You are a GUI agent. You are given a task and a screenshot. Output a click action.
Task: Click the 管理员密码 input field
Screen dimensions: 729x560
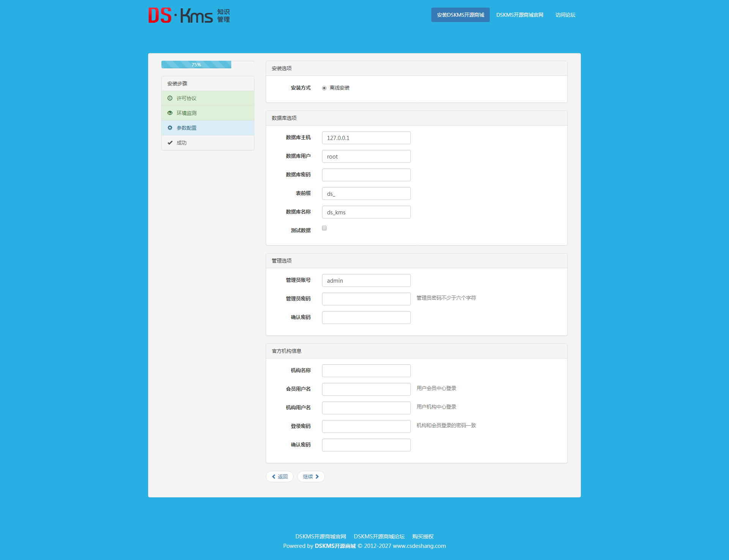pos(366,299)
